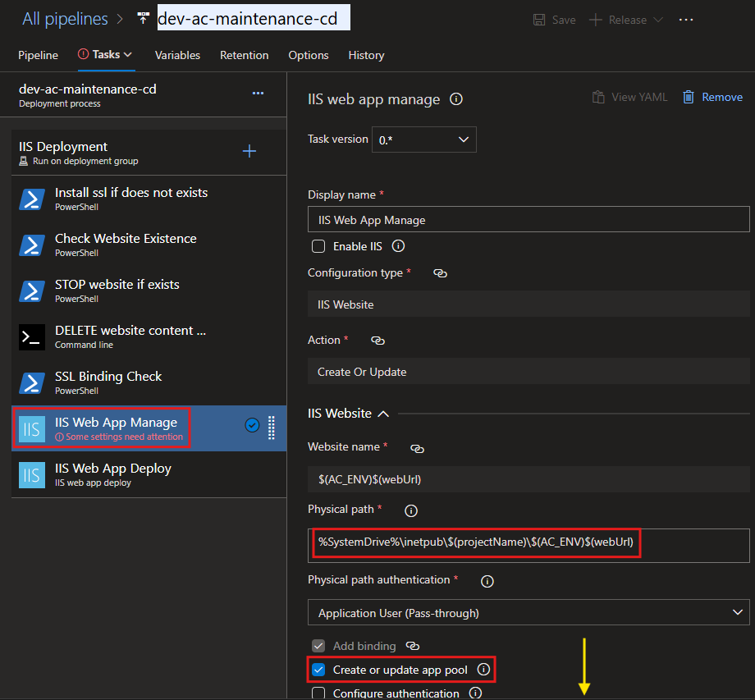Open info for IIS web app manage title
Viewport: 755px width, 700px height.
pos(456,99)
